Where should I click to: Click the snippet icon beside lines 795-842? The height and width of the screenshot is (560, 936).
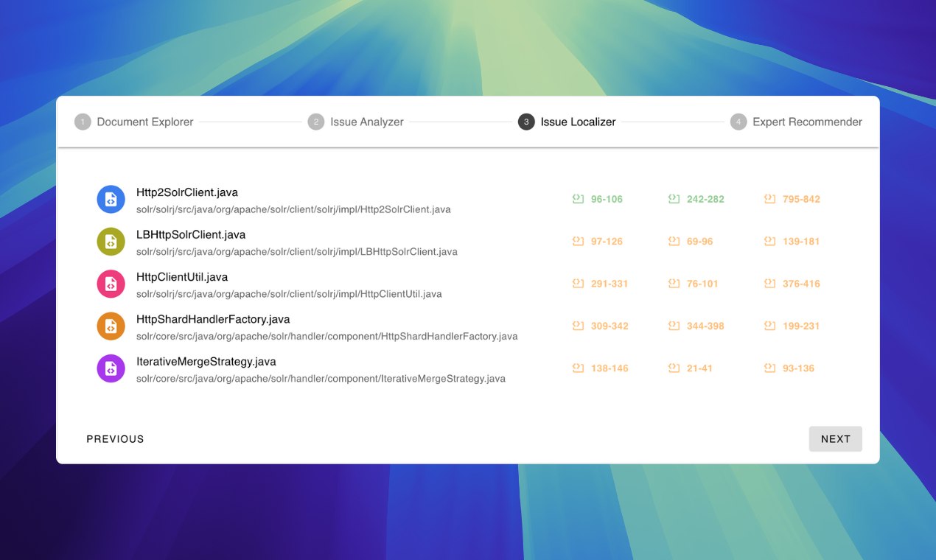click(769, 199)
